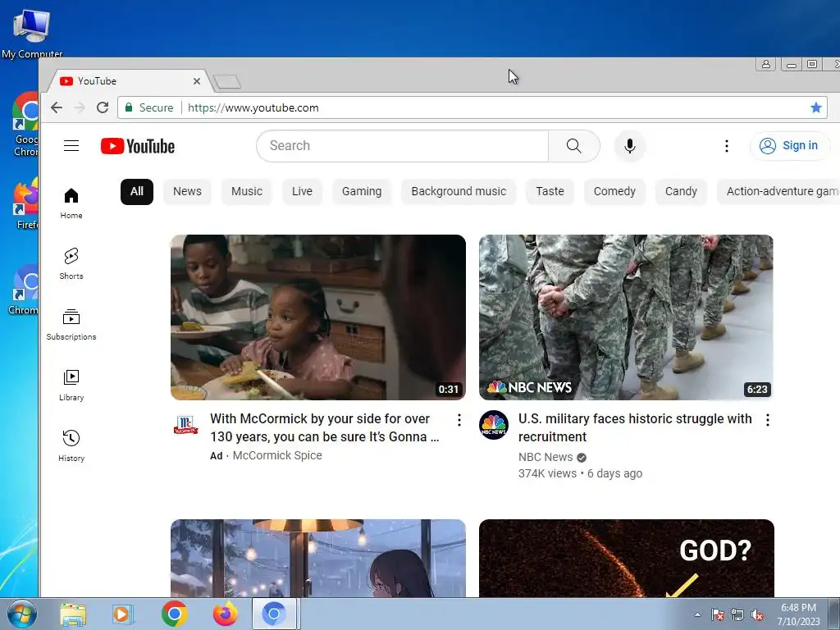Click the bookmark star icon
Viewport: 840px width, 630px height.
point(816,107)
